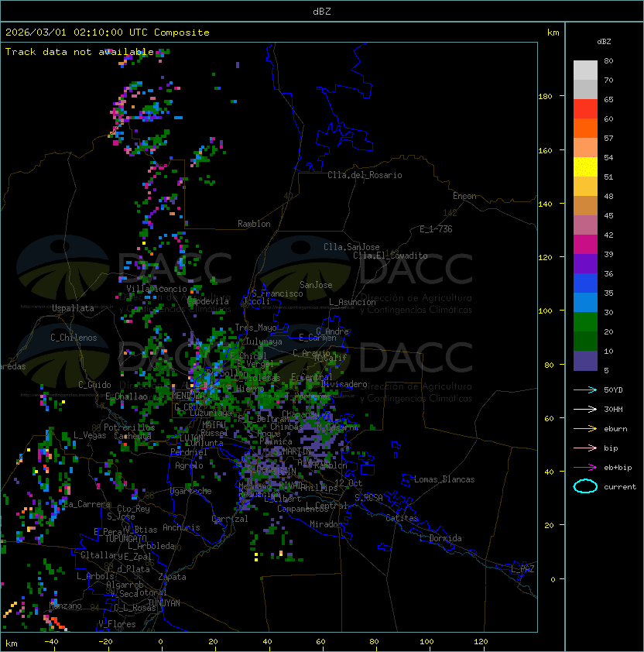The width and height of the screenshot is (644, 652).
Task: Select the green 20–30 dBZ swatch
Action: point(585,322)
